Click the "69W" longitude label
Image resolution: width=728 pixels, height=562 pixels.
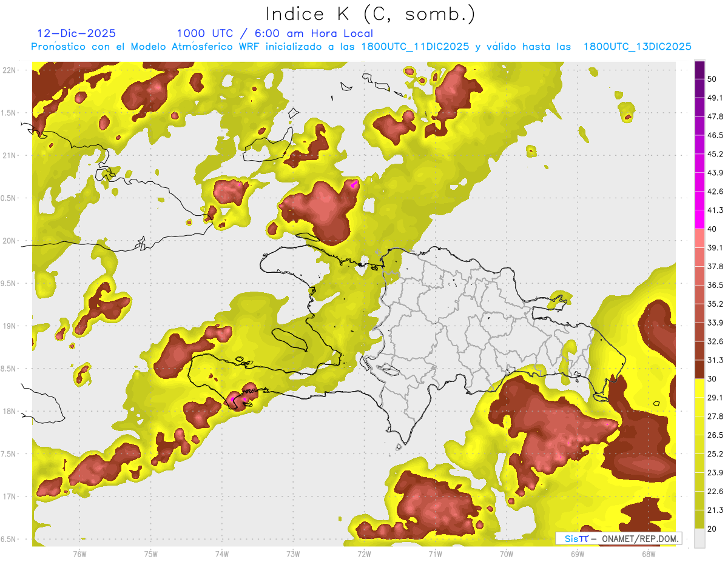[577, 554]
